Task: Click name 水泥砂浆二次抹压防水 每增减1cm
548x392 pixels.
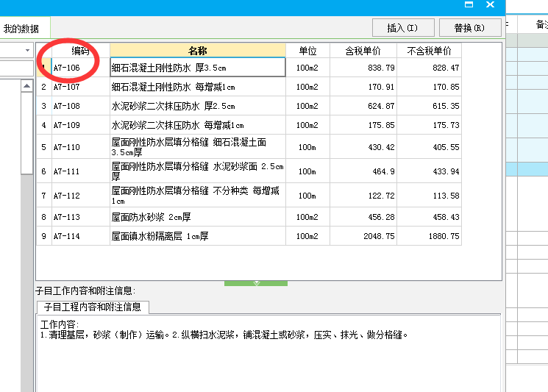Action: [x=198, y=125]
